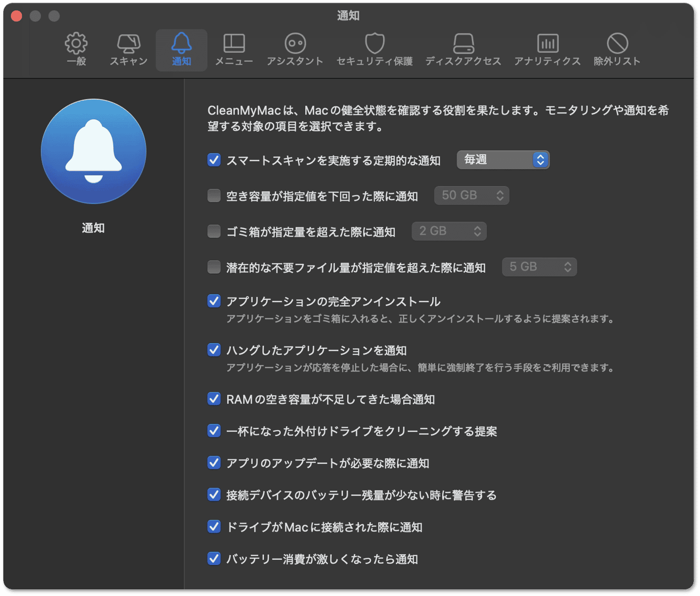The image size is (700, 596).
Task: Enable ゴミ箱が指定量を超えた際に通知 checkbox
Action: point(214,231)
